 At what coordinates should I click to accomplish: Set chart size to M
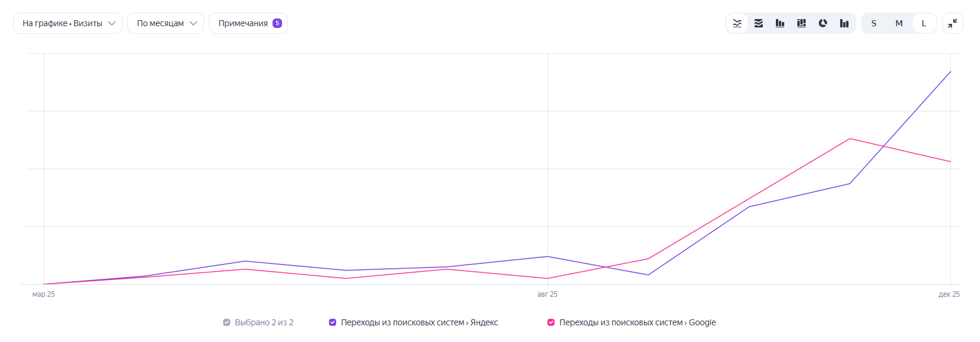[x=898, y=23]
